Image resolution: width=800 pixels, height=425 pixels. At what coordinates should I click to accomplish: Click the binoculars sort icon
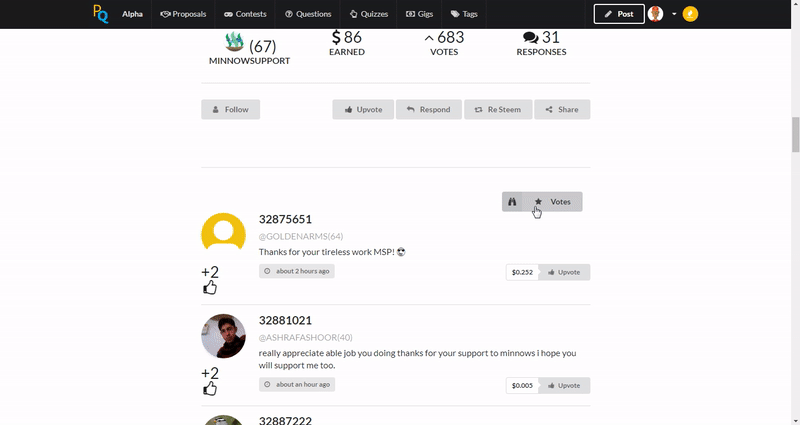[512, 202]
